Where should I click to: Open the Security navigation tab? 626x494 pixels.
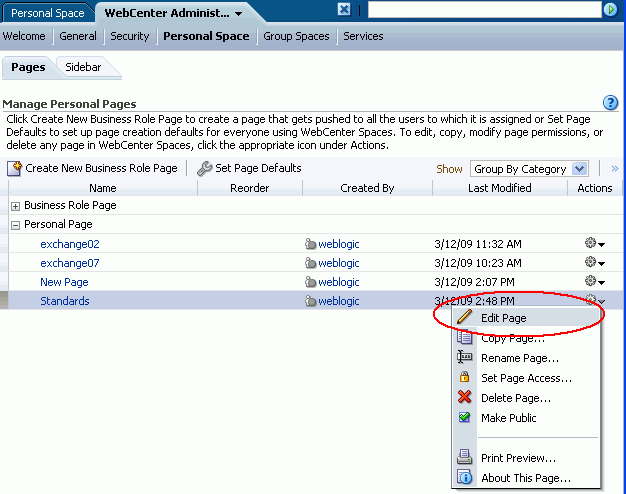pos(129,36)
